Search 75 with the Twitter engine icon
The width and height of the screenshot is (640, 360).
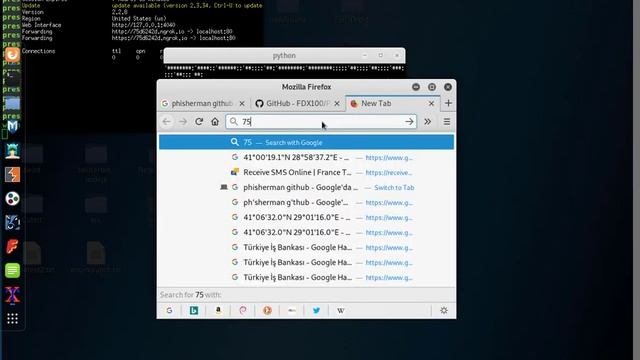click(x=316, y=311)
